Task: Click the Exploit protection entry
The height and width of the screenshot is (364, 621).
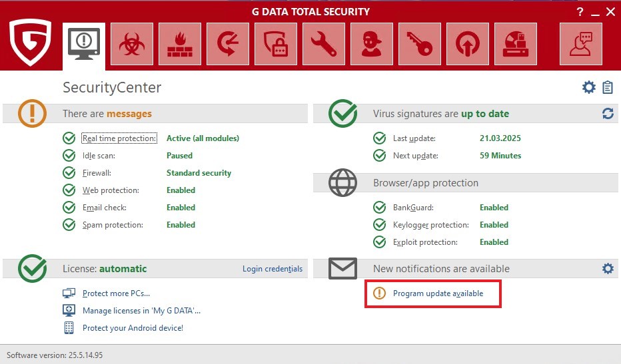Action: click(x=425, y=242)
